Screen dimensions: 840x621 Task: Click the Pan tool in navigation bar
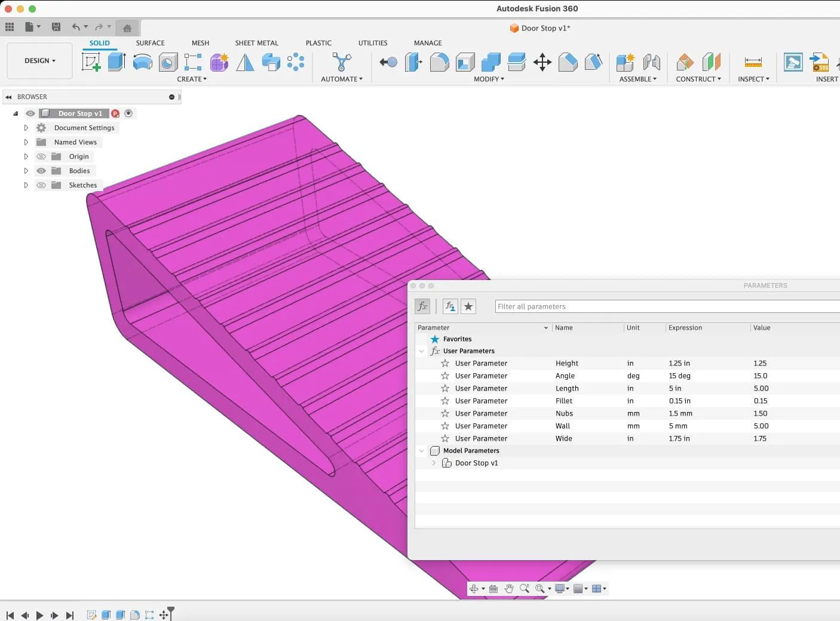pyautogui.click(x=509, y=588)
